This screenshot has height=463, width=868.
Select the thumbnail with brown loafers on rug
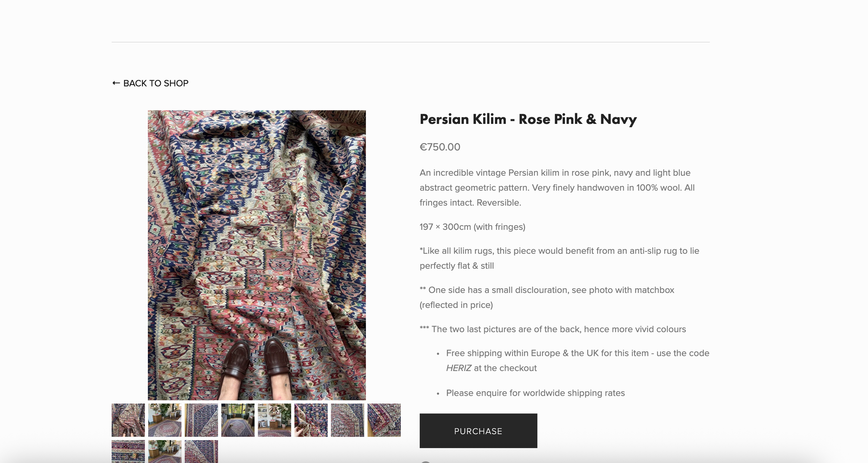point(128,420)
